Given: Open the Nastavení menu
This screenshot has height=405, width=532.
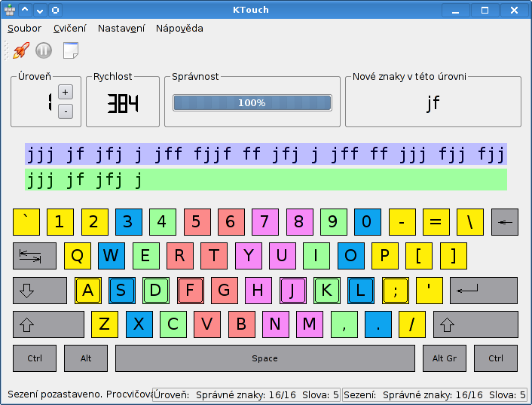Looking at the screenshot, I should [x=121, y=29].
